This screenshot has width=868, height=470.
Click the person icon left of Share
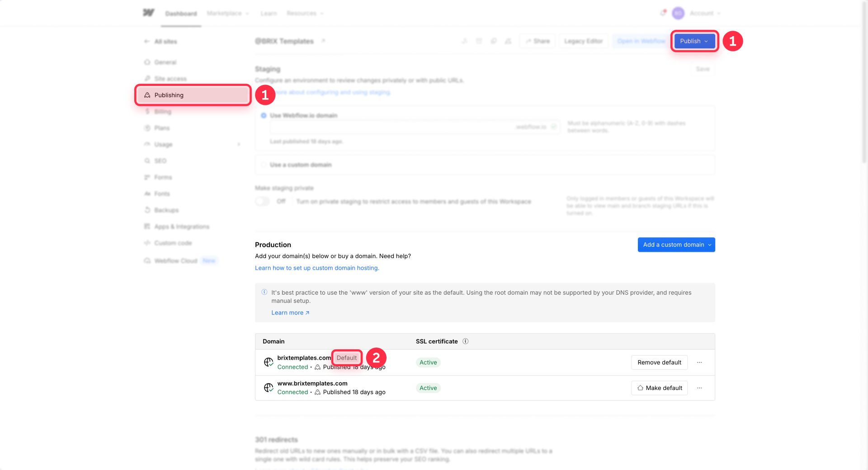pyautogui.click(x=508, y=41)
